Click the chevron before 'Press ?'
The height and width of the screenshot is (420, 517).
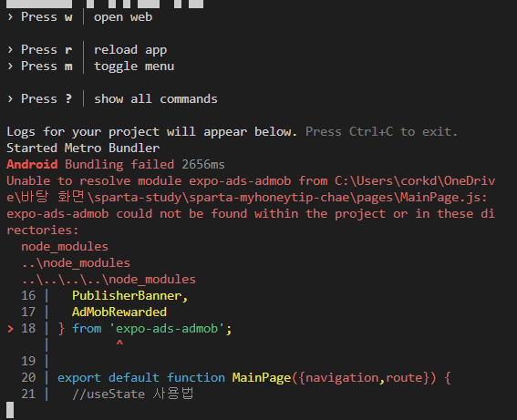(x=11, y=98)
